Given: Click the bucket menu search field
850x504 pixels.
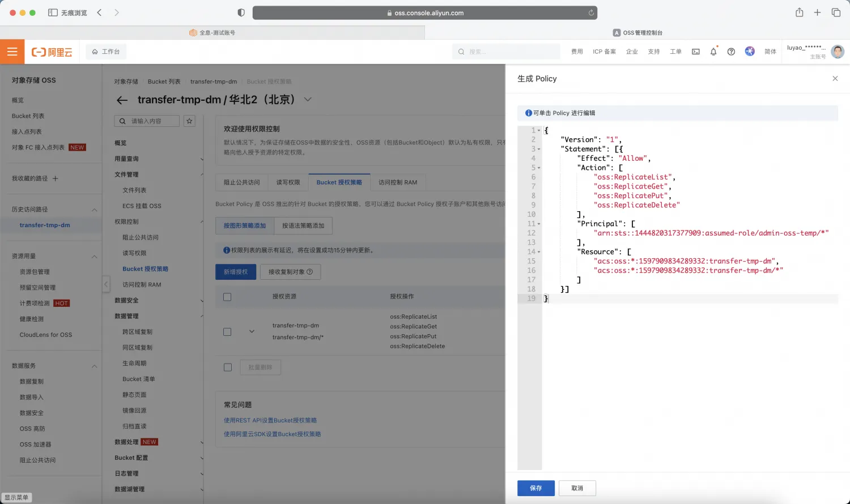Looking at the screenshot, I should pyautogui.click(x=147, y=121).
